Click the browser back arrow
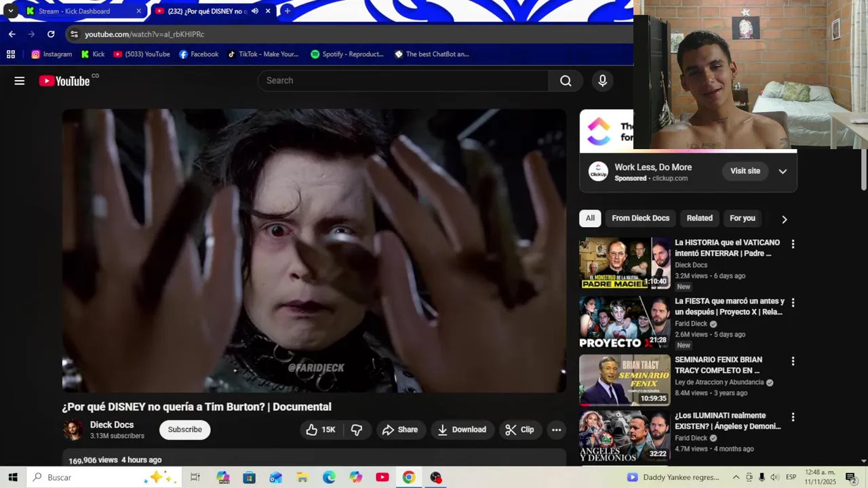 point(12,34)
